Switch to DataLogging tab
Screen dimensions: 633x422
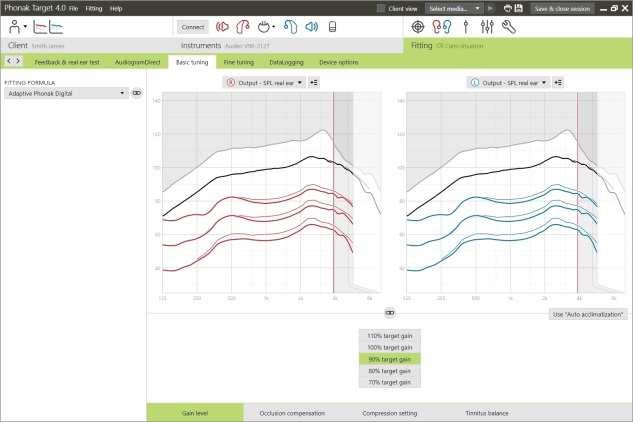click(x=286, y=62)
